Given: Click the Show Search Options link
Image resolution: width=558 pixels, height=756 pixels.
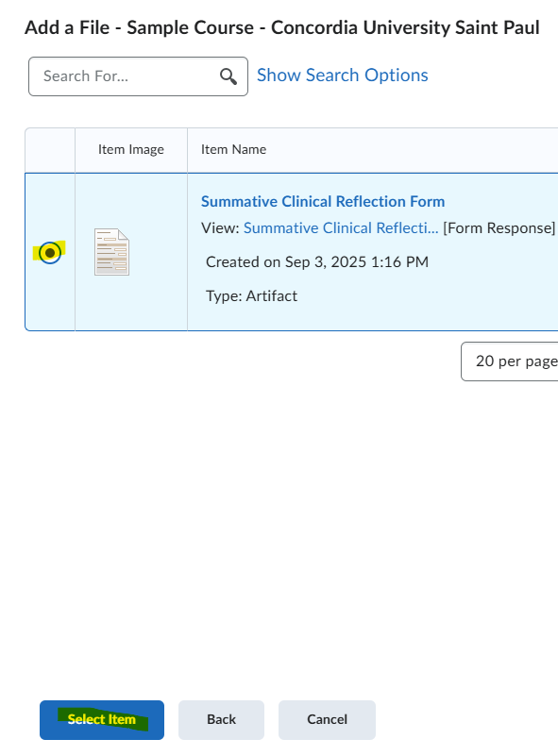Looking at the screenshot, I should click(343, 76).
